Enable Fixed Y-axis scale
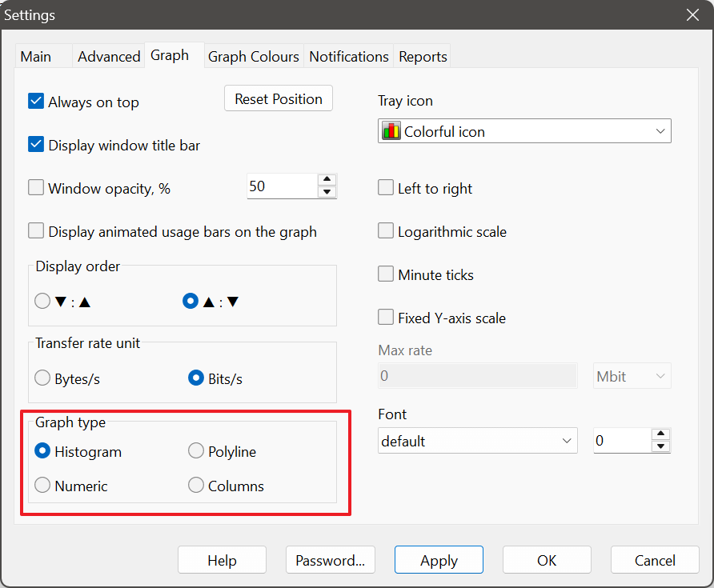The height and width of the screenshot is (588, 714). coord(386,318)
